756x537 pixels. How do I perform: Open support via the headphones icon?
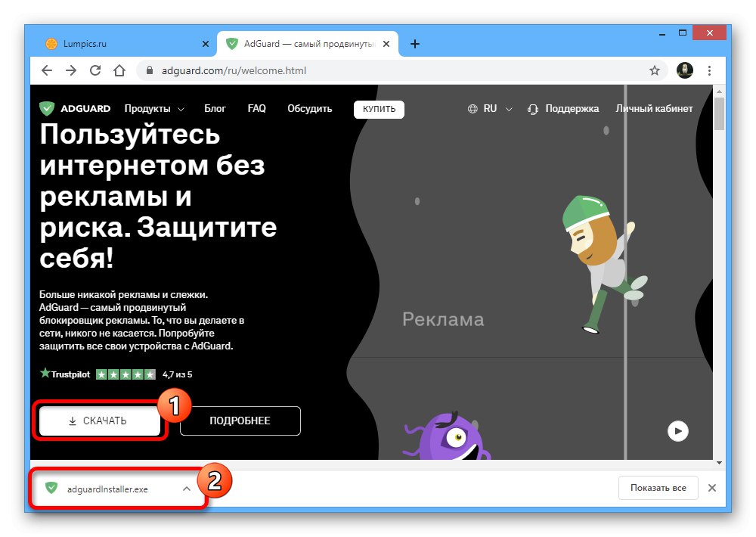click(533, 108)
